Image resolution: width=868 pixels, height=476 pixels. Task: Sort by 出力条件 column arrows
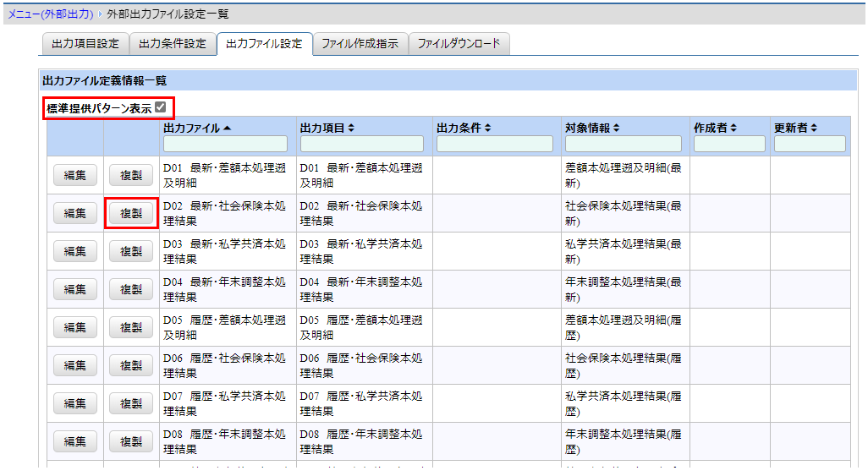pos(487,128)
